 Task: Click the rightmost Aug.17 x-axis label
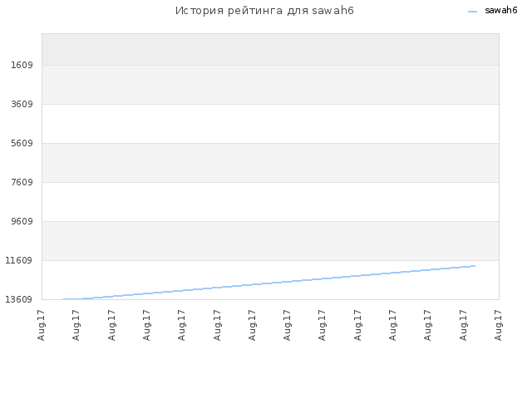(x=498, y=325)
